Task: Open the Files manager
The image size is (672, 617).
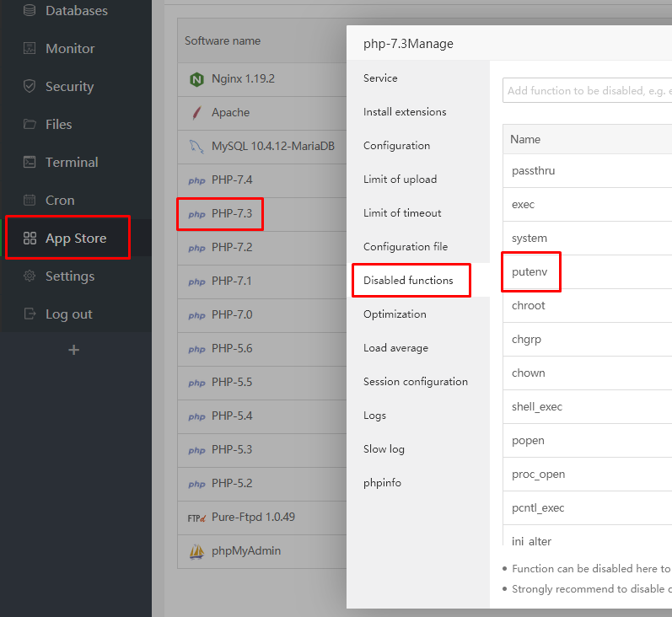Action: pyautogui.click(x=59, y=124)
